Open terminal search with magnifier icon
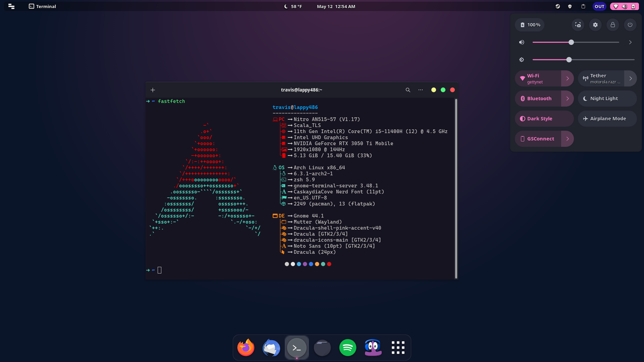Image resolution: width=644 pixels, height=362 pixels. (x=408, y=90)
